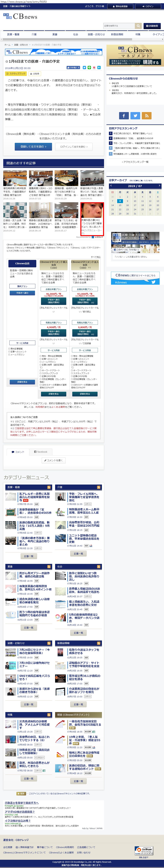The image size is (164, 868).
Task: Click the search magnifier icon
Action: [138, 26]
